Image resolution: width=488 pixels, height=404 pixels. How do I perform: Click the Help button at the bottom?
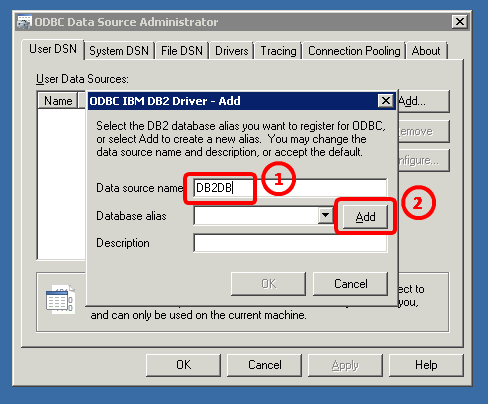click(426, 365)
